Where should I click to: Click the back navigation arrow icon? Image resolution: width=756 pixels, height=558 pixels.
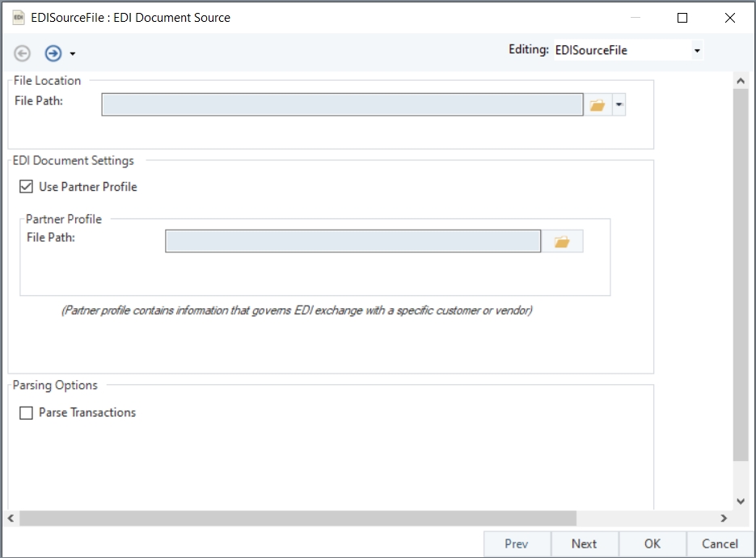point(22,53)
